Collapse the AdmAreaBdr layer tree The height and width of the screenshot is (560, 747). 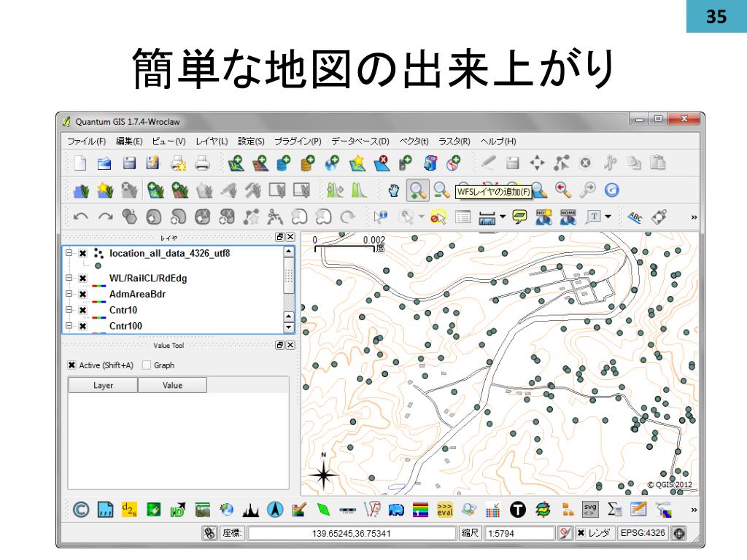[x=69, y=294]
